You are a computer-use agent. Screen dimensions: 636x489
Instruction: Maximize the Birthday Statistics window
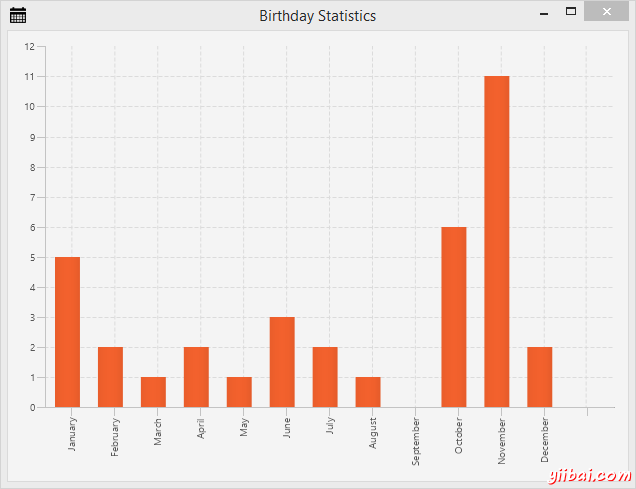click(571, 13)
